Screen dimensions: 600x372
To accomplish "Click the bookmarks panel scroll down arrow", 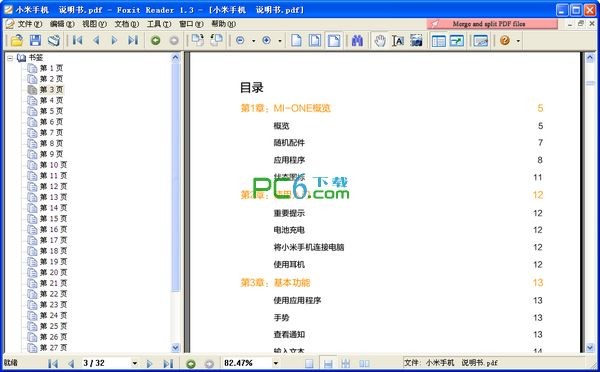I will [176, 348].
